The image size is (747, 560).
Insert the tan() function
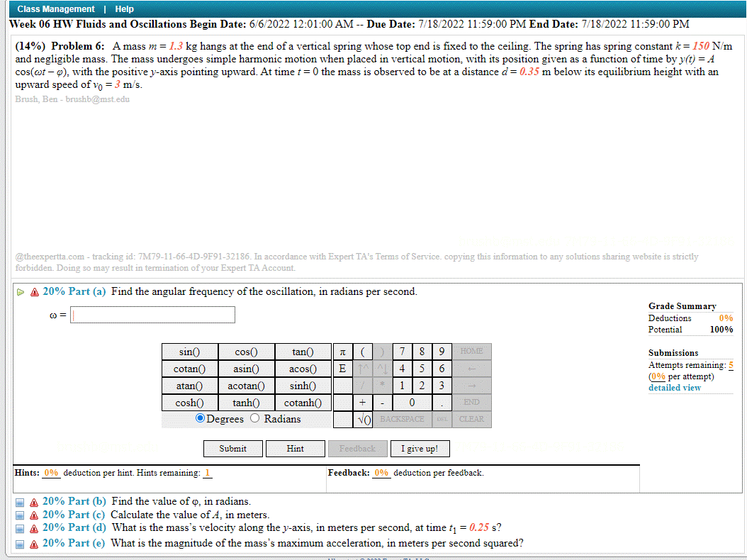(x=303, y=352)
